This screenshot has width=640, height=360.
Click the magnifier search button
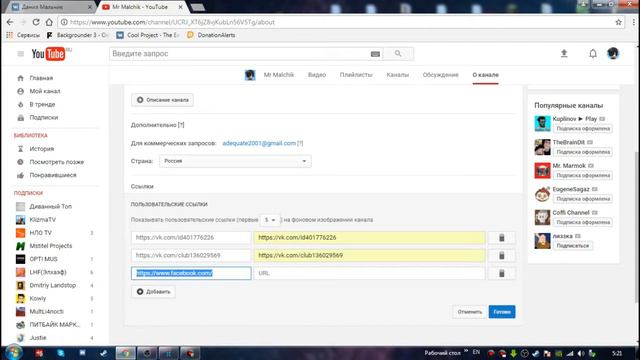click(x=398, y=53)
